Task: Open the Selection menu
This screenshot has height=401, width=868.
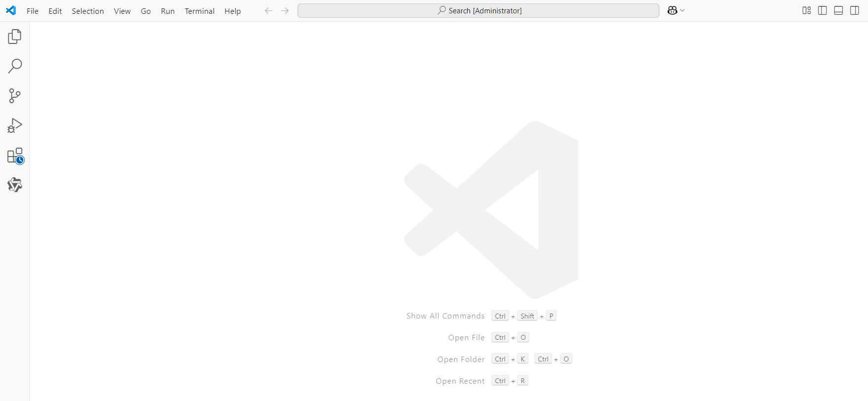Action: tap(87, 11)
